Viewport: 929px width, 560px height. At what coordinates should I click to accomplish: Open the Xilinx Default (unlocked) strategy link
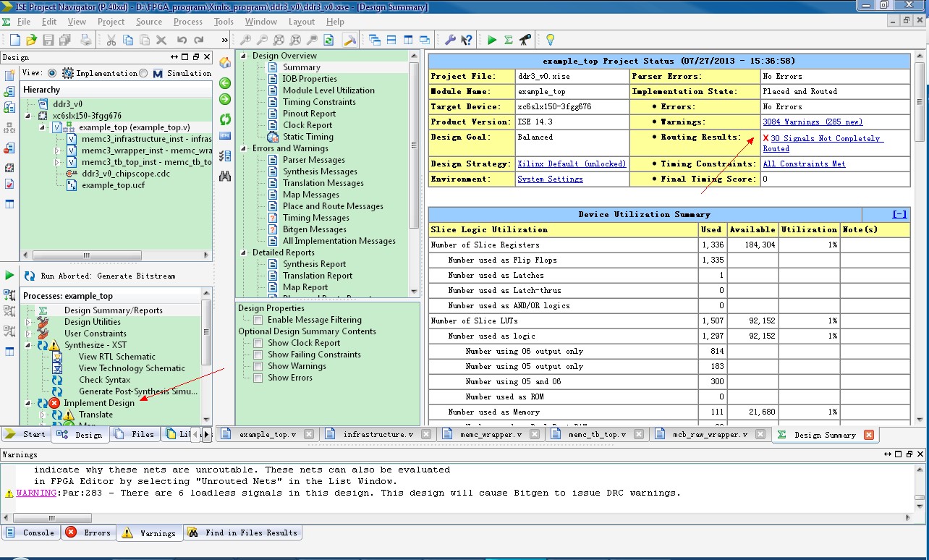pos(572,164)
